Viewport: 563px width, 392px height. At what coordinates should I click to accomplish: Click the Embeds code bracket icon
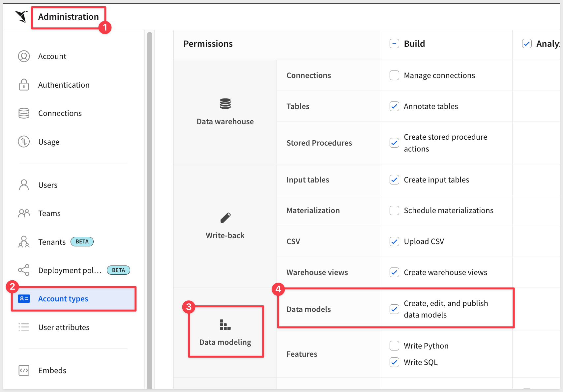point(24,371)
